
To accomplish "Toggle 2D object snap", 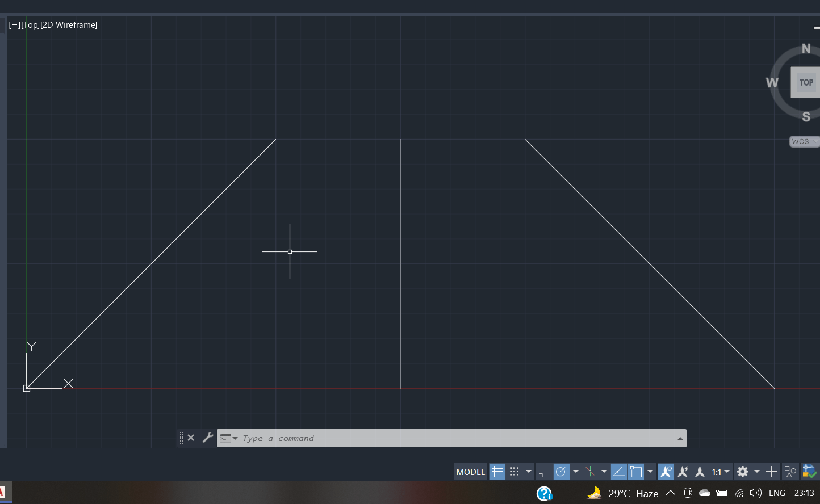I will [x=636, y=472].
